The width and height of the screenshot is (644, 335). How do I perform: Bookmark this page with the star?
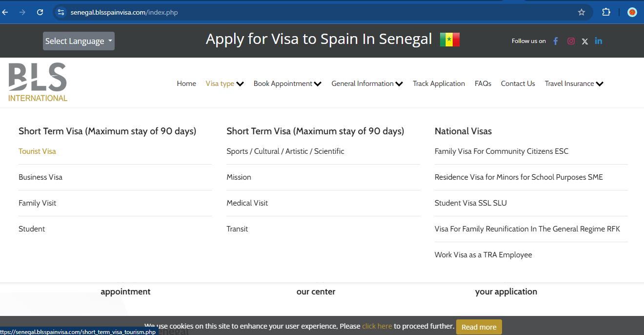tap(582, 12)
